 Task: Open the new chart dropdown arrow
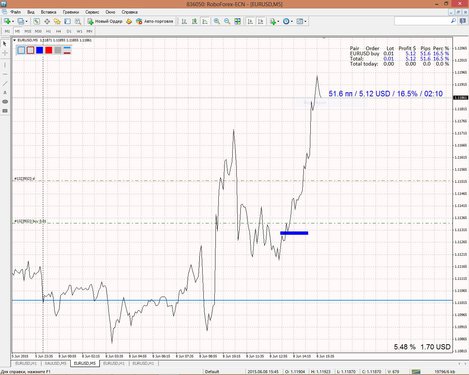click(x=13, y=21)
